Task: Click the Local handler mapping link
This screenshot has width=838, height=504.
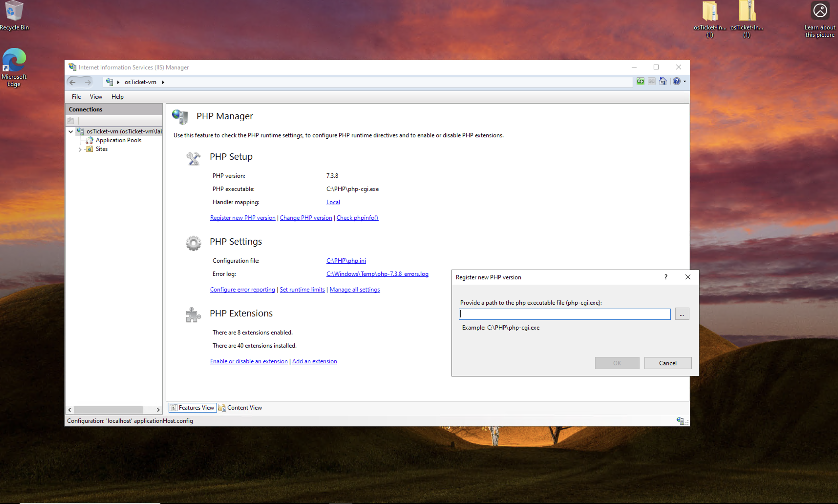Action: pos(333,202)
